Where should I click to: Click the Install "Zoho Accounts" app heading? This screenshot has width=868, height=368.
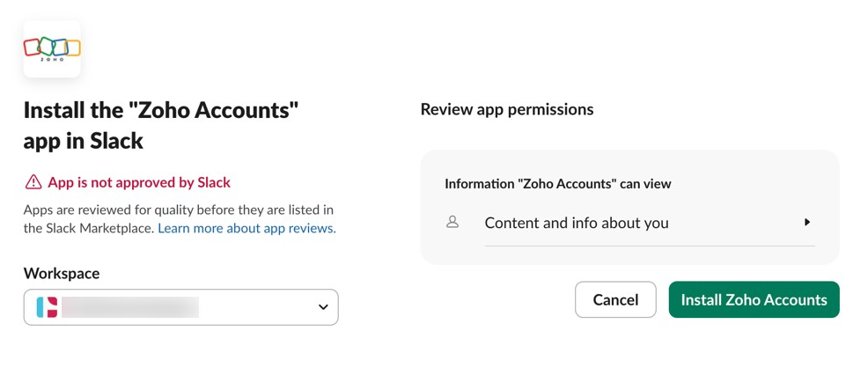tap(161, 110)
